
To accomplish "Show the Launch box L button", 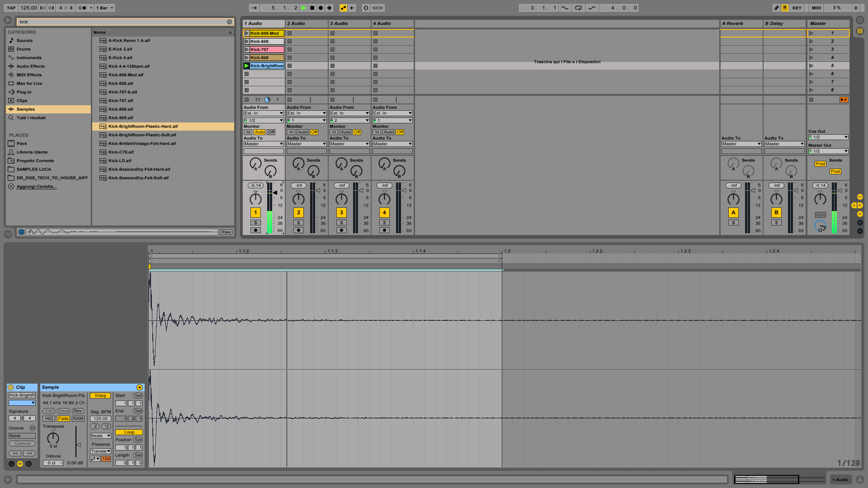I will (11, 464).
